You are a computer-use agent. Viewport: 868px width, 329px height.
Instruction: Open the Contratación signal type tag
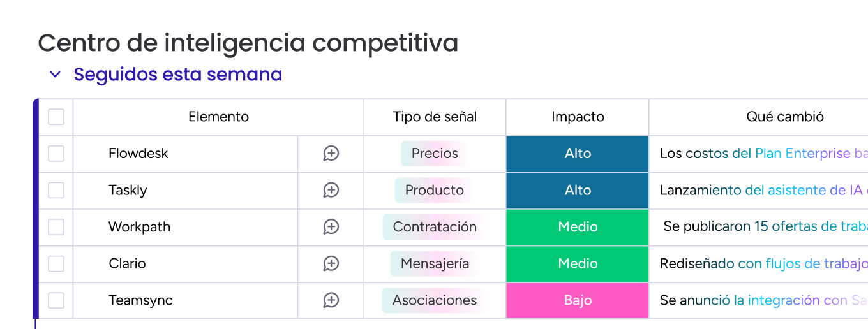point(435,227)
